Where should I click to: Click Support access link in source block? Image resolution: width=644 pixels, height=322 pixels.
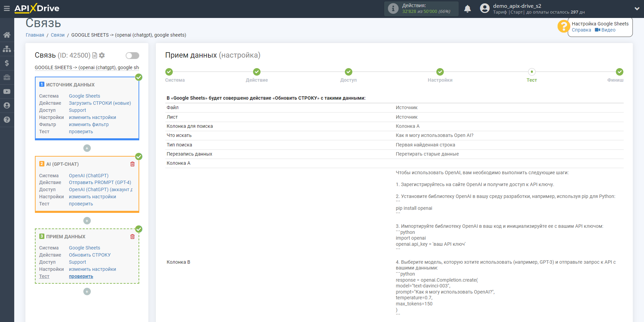point(78,110)
